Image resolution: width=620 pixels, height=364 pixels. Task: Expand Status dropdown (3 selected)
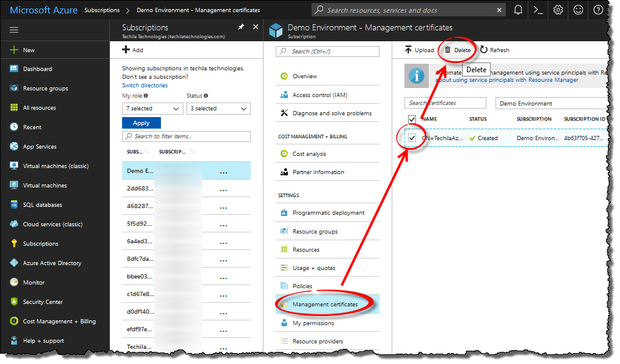(x=218, y=109)
